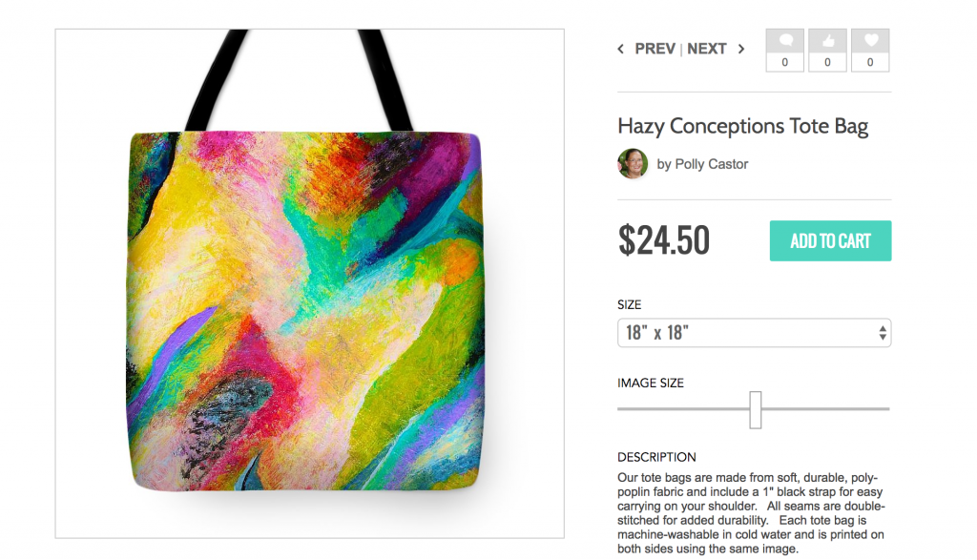The height and width of the screenshot is (560, 977).
Task: Go to the NEXT product
Action: click(x=707, y=49)
